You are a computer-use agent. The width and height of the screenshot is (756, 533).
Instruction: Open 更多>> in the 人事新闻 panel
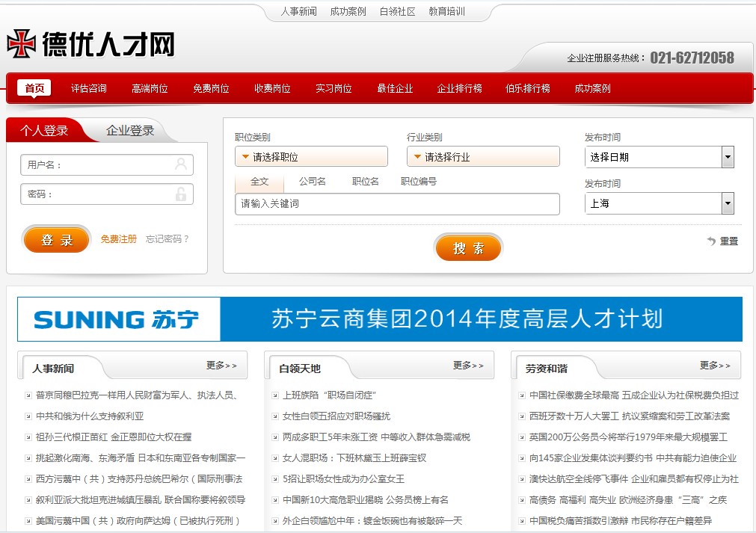221,366
